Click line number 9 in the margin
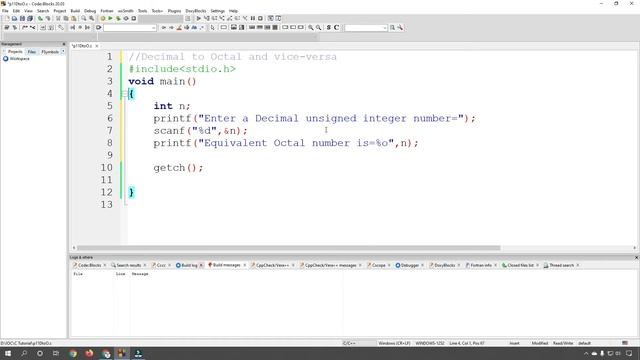640x360 pixels. click(109, 155)
